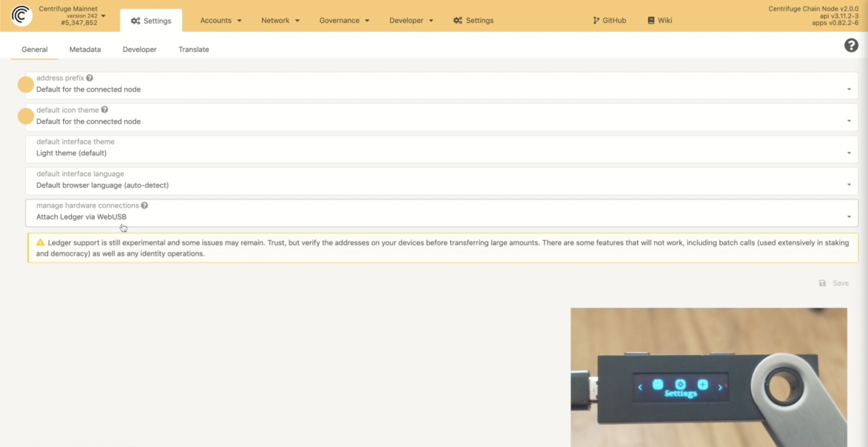
Task: Click the address prefix circle icon
Action: click(26, 85)
